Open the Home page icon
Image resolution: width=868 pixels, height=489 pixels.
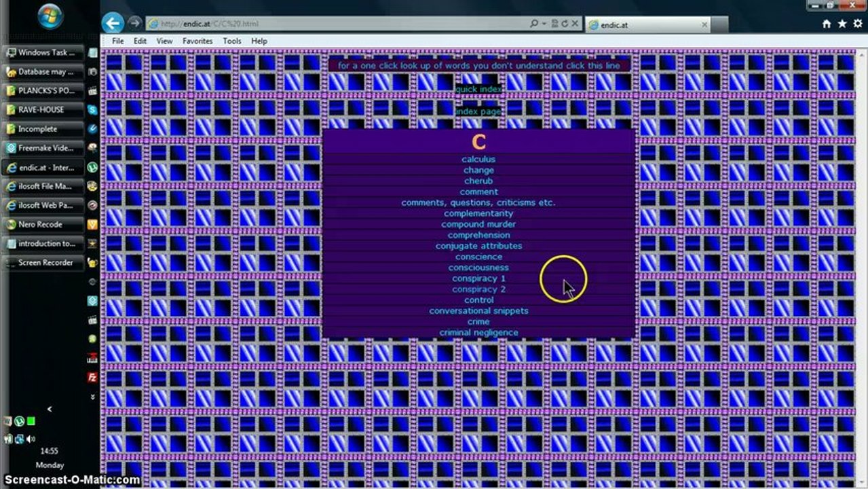coord(827,24)
